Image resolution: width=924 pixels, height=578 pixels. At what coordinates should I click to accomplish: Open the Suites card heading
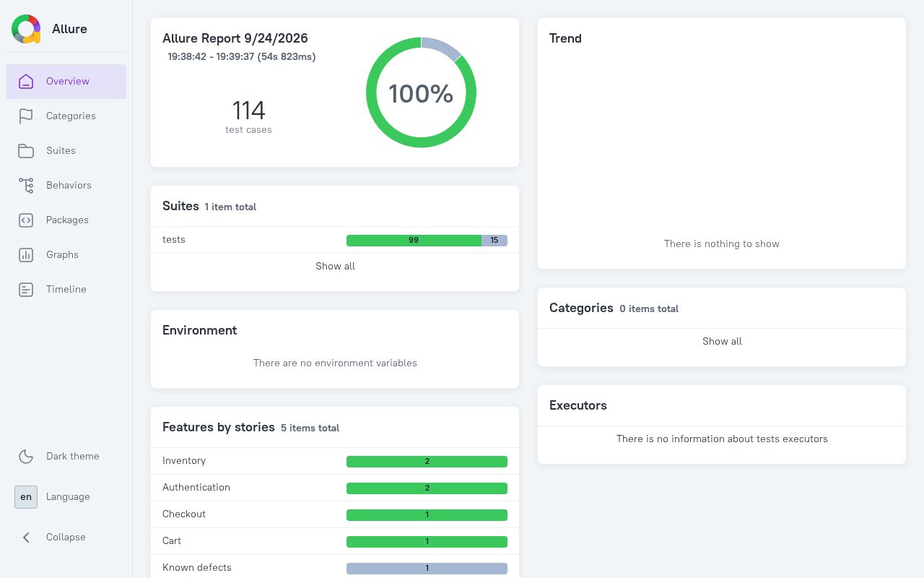click(180, 206)
